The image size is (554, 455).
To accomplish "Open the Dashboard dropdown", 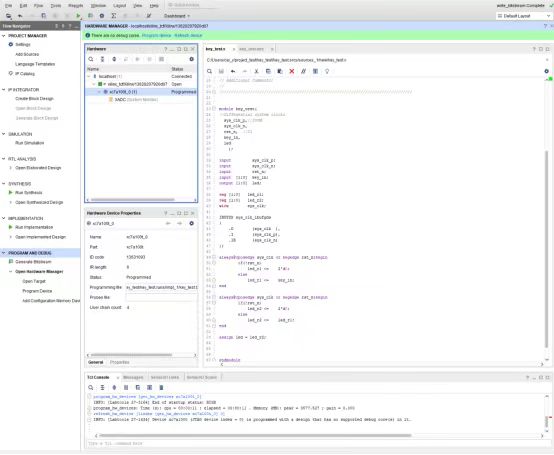I will click(177, 16).
